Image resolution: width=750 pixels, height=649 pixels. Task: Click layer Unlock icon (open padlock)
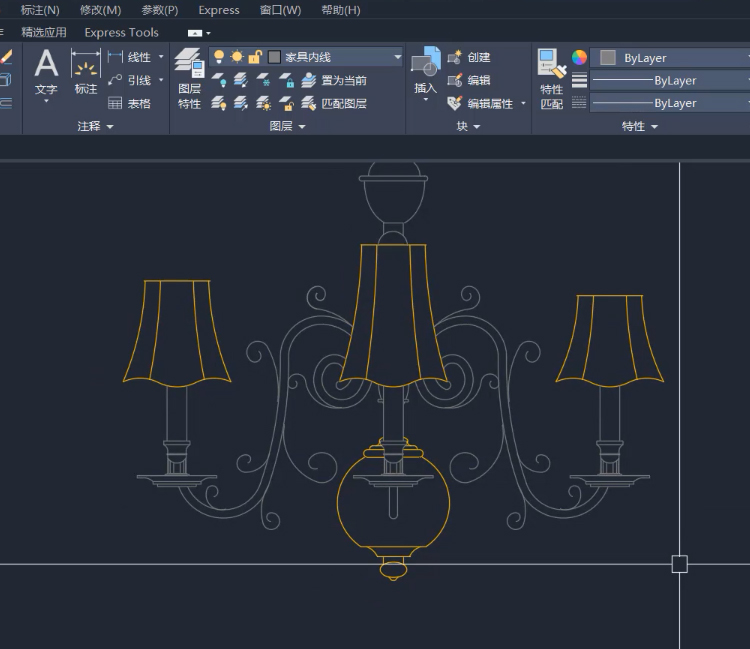[287, 103]
